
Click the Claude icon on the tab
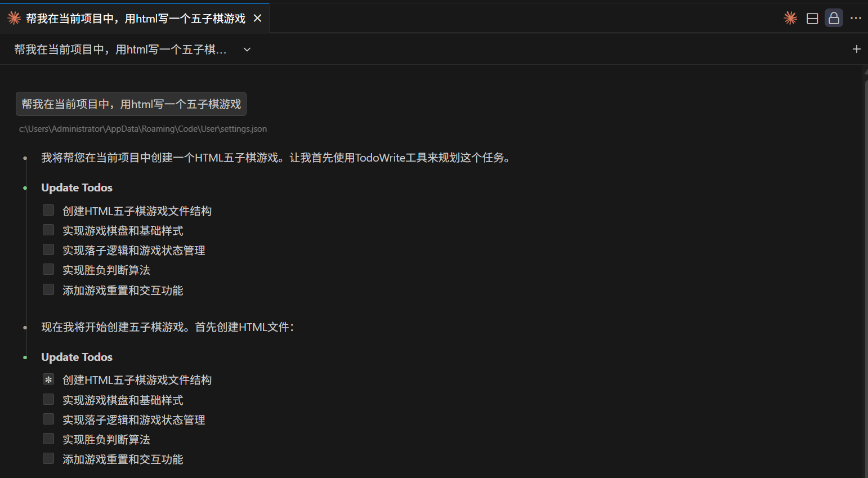pyautogui.click(x=14, y=18)
